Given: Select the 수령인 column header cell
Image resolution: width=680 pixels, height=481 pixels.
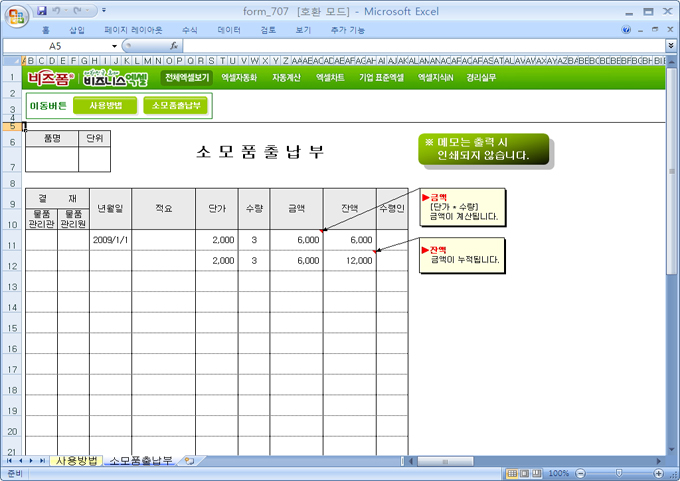Looking at the screenshot, I should (392, 209).
